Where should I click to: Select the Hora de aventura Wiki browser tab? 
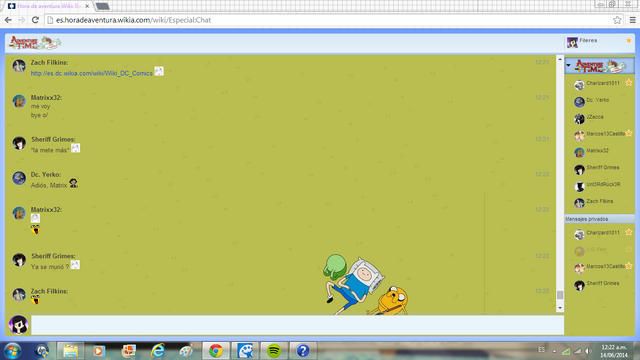pyautogui.click(x=49, y=6)
